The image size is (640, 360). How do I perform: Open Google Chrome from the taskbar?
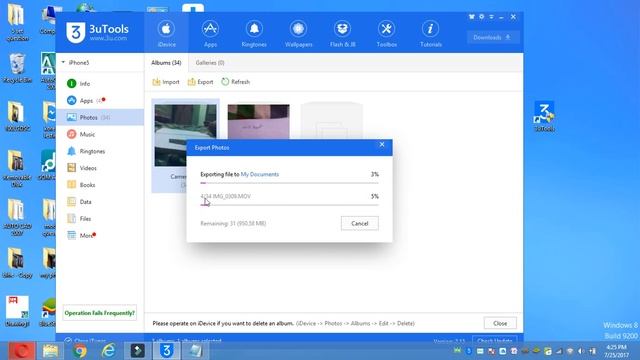[80, 351]
